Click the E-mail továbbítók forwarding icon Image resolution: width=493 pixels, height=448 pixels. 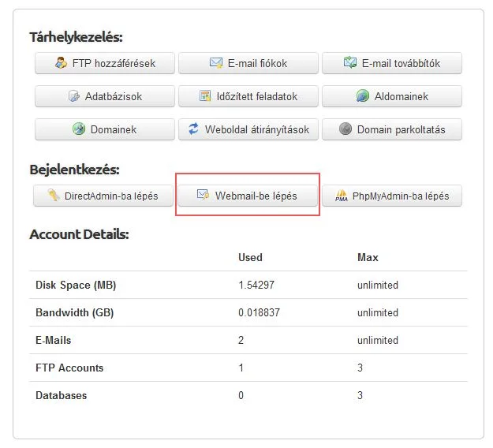[350, 62]
